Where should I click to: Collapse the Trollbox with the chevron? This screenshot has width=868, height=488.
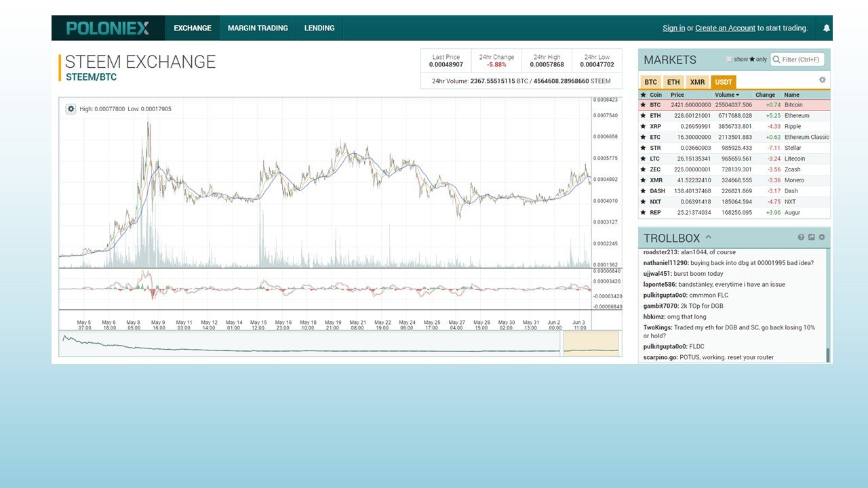point(708,237)
